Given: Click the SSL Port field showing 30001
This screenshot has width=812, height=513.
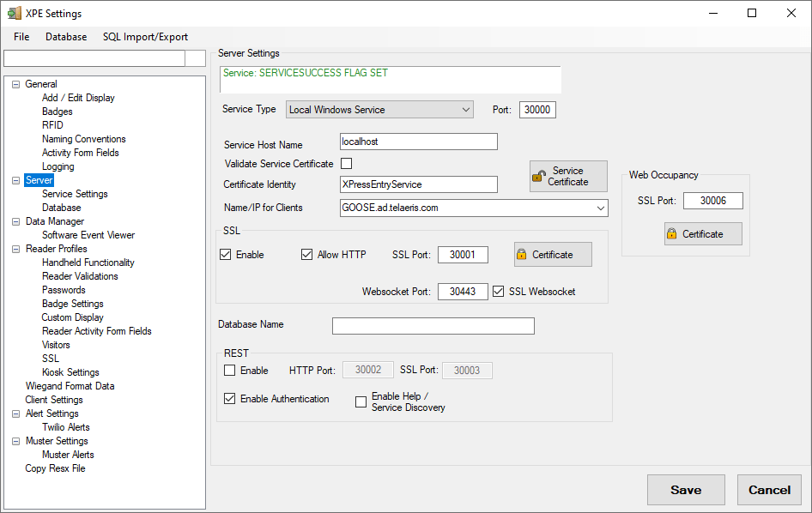Looking at the screenshot, I should point(463,255).
